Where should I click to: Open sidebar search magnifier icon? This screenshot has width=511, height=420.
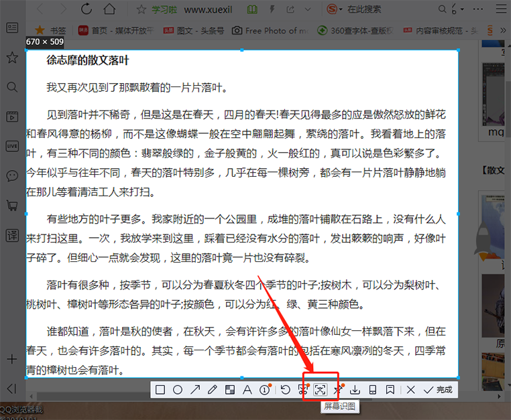pyautogui.click(x=12, y=87)
